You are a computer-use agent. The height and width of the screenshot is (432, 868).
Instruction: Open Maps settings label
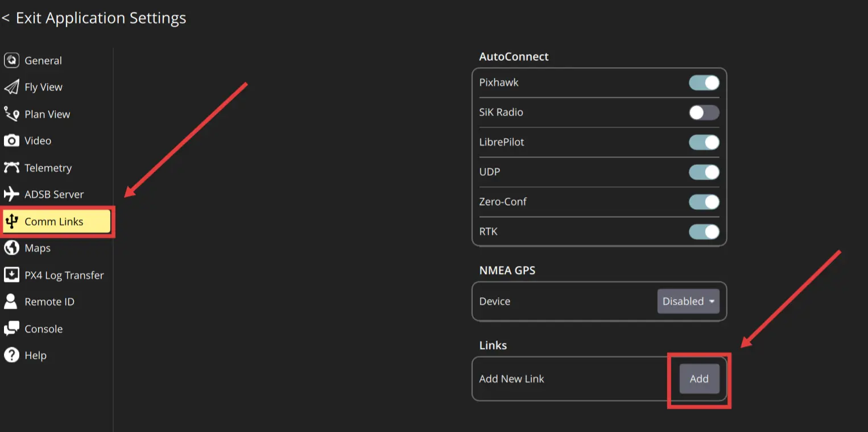[x=38, y=248]
